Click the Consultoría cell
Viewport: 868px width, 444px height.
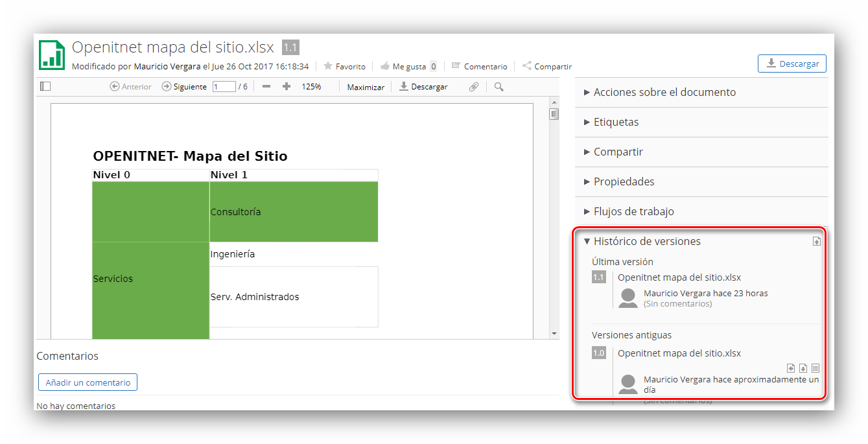point(294,212)
